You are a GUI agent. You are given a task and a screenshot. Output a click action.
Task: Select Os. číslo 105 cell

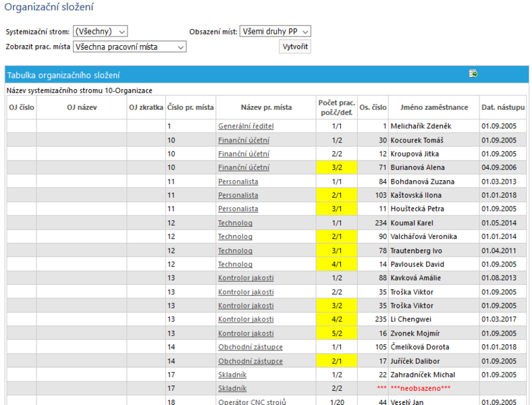click(373, 347)
